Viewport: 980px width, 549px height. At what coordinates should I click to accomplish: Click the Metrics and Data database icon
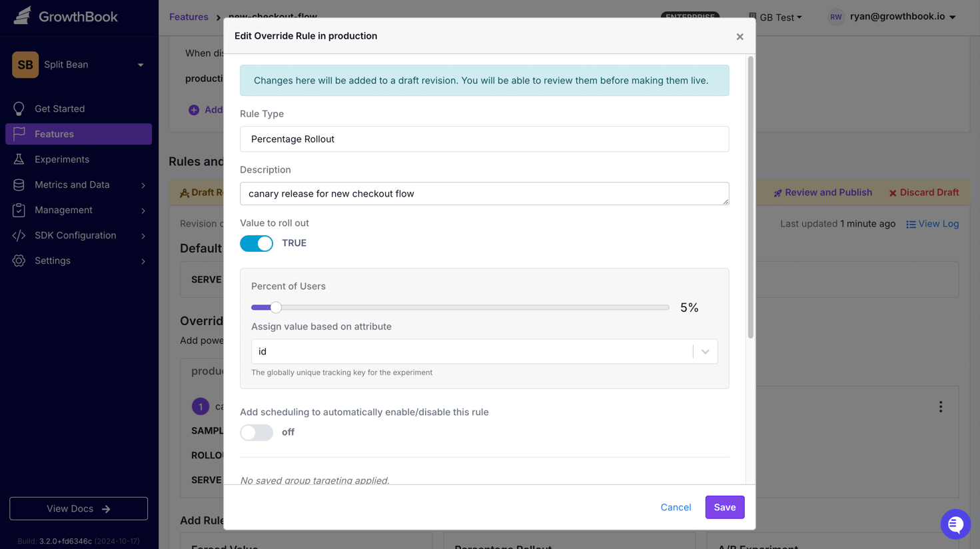point(19,185)
